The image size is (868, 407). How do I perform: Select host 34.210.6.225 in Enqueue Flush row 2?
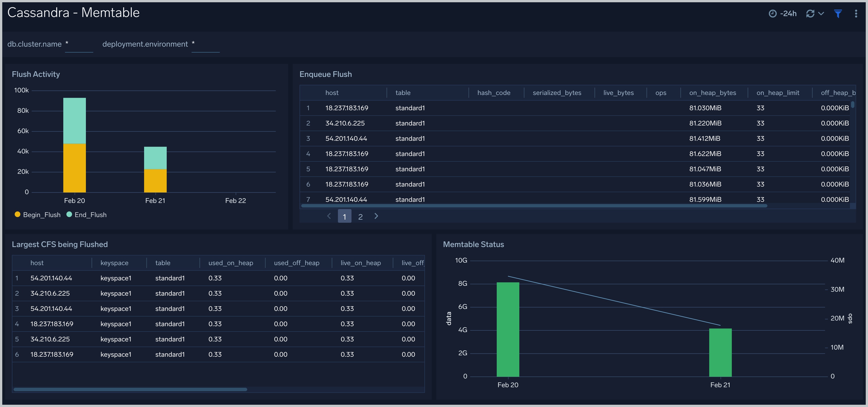coord(345,123)
